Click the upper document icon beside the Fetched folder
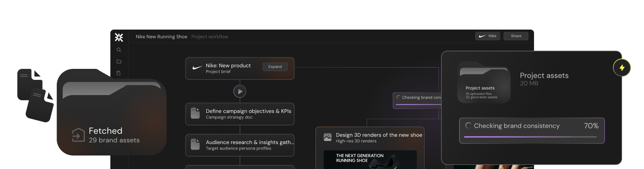644x169 pixels. [30, 84]
